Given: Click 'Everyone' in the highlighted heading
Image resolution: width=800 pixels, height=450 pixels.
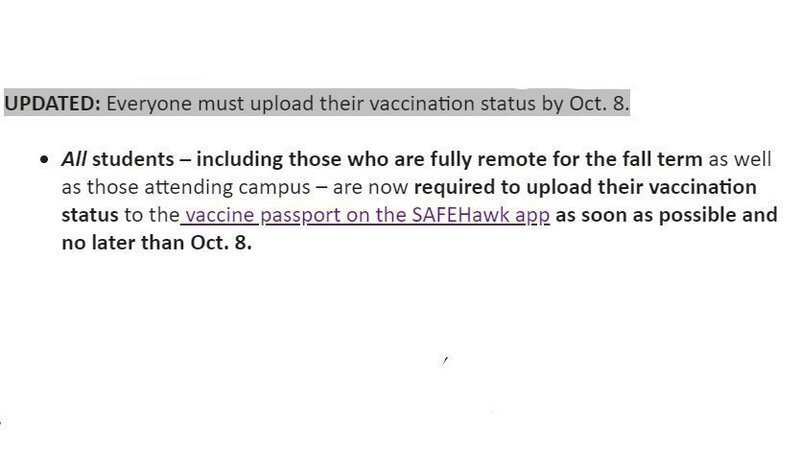Looking at the screenshot, I should click(149, 104).
